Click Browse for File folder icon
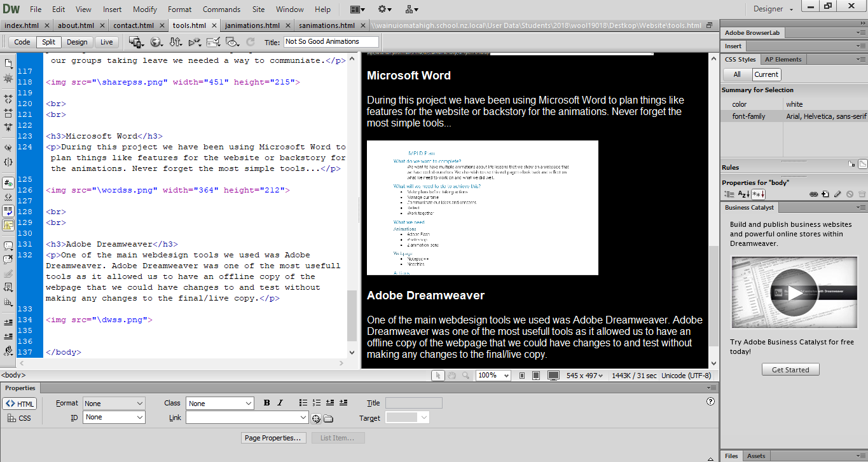This screenshot has width=868, height=462. [x=328, y=418]
